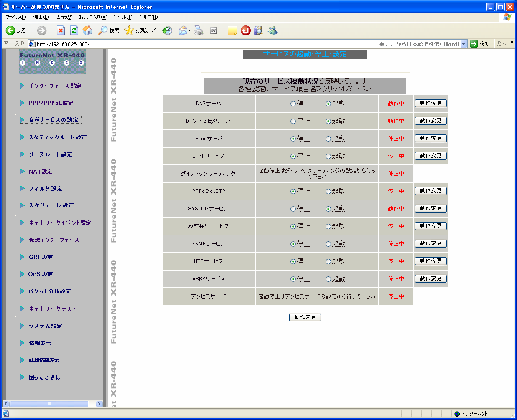Screen dimensions: 517x420
Task: Select 起動 for IPsecサーバ
Action: click(x=328, y=139)
